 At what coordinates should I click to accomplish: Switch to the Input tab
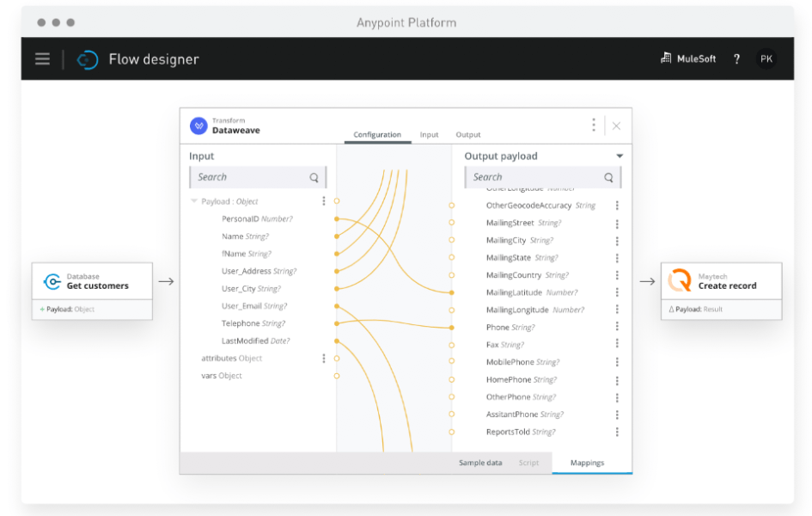[429, 135]
